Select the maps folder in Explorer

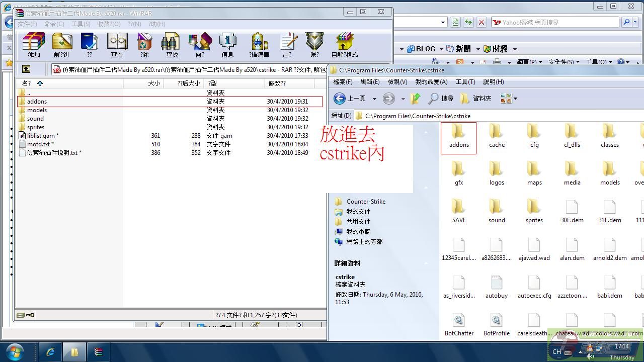tap(534, 174)
